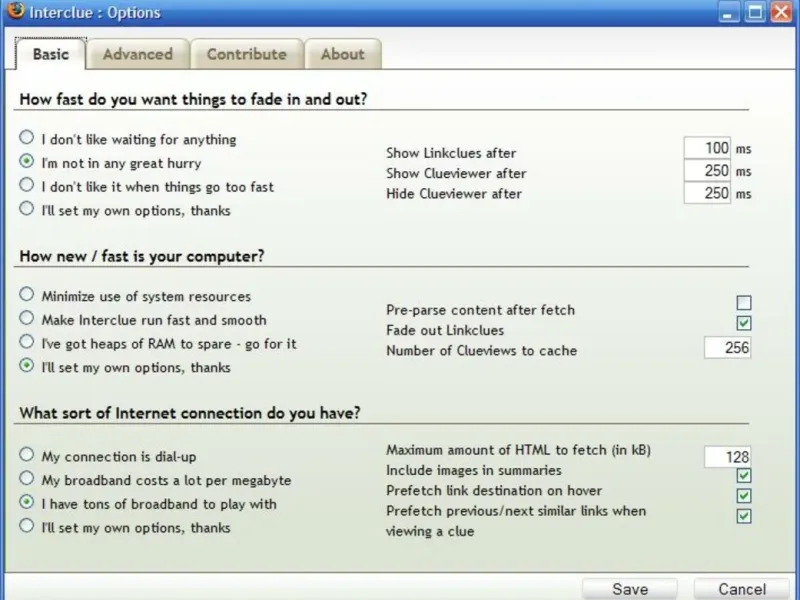Minimize the Interclue Options window
Image resolution: width=800 pixels, height=600 pixels.
click(729, 12)
